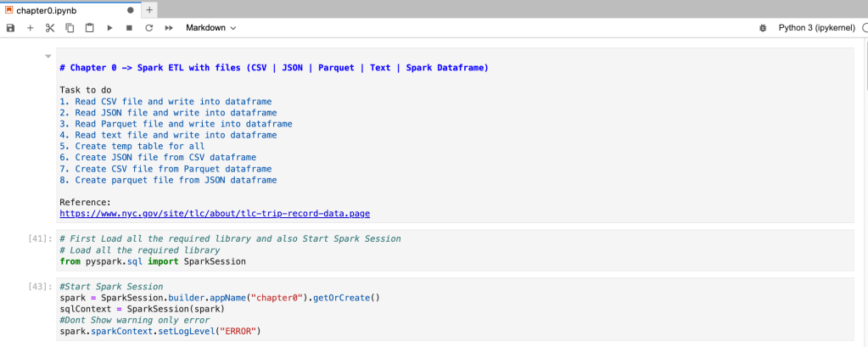Save the notebook with the disk icon
Image resolution: width=868 pixels, height=347 pixels.
coord(10,28)
